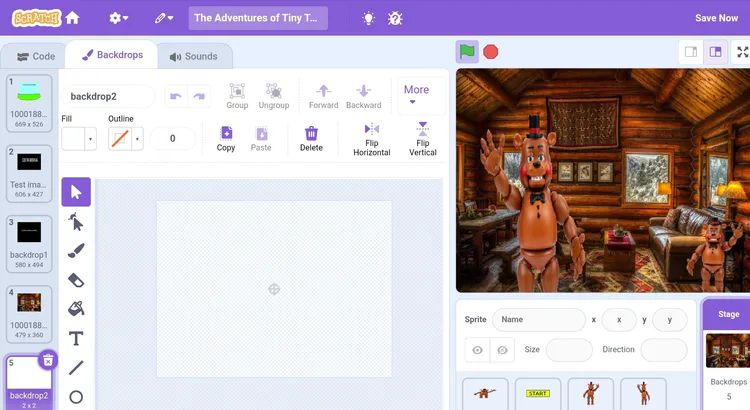This screenshot has width=750, height=410.
Task: Pick the Text tool
Action: click(x=76, y=338)
